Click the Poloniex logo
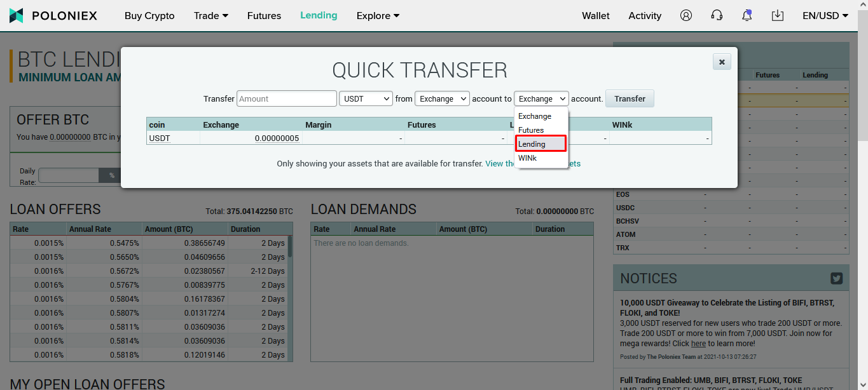Viewport: 868px width, 390px height. (53, 16)
